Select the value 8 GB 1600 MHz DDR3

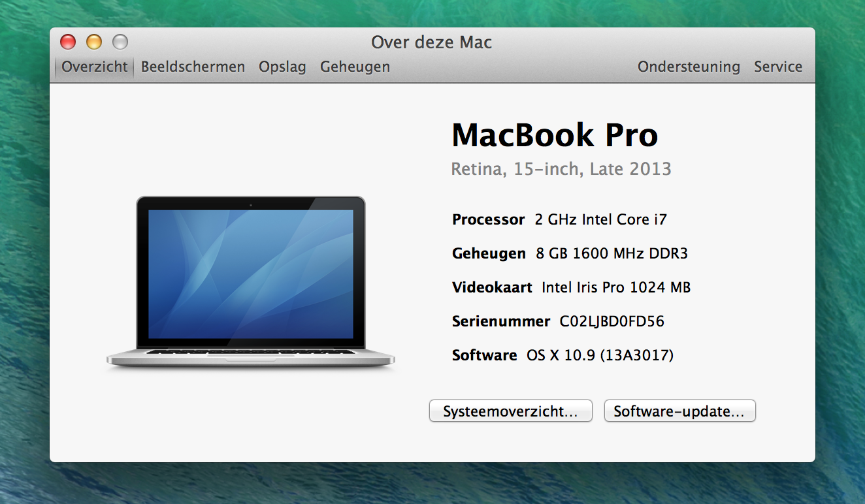[612, 253]
